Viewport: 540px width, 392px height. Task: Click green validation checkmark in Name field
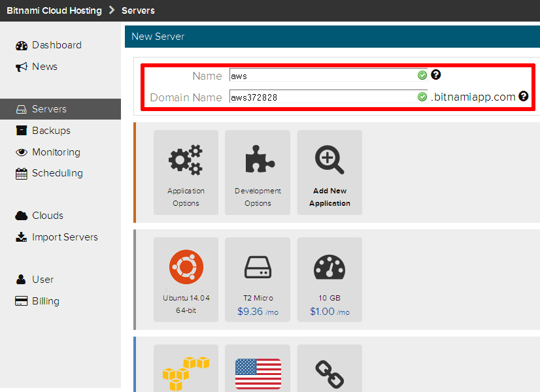point(422,75)
